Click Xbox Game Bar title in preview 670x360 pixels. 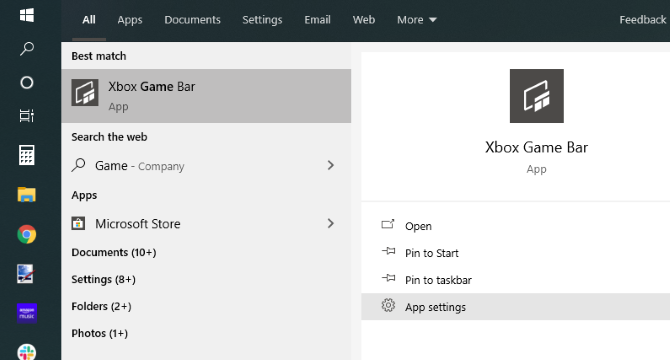tap(536, 147)
